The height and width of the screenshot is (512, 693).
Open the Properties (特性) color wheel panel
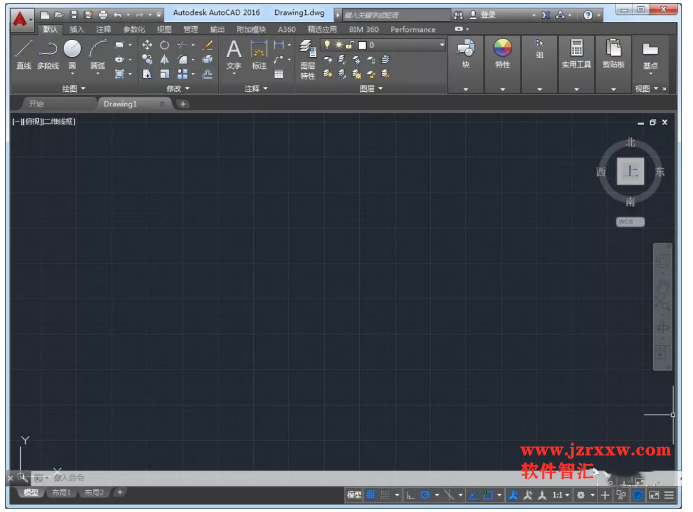pos(503,54)
